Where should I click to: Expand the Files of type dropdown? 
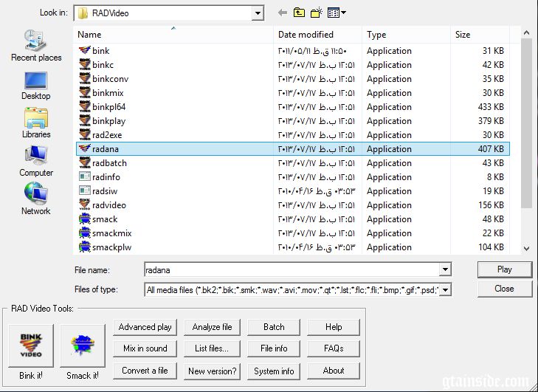click(x=444, y=290)
